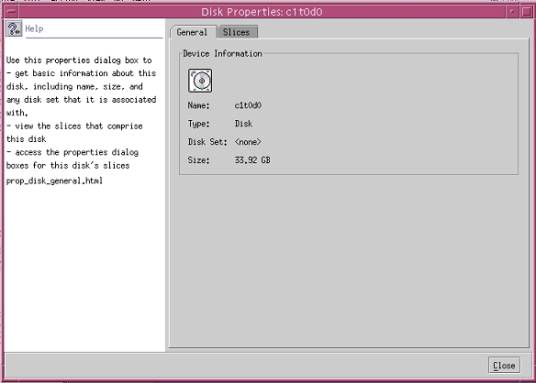Click the Help question-mark icon

[14, 28]
